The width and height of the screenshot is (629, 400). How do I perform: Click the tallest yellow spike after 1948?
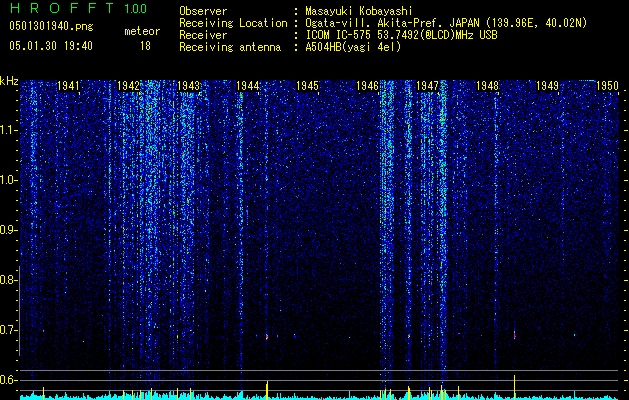click(515, 387)
